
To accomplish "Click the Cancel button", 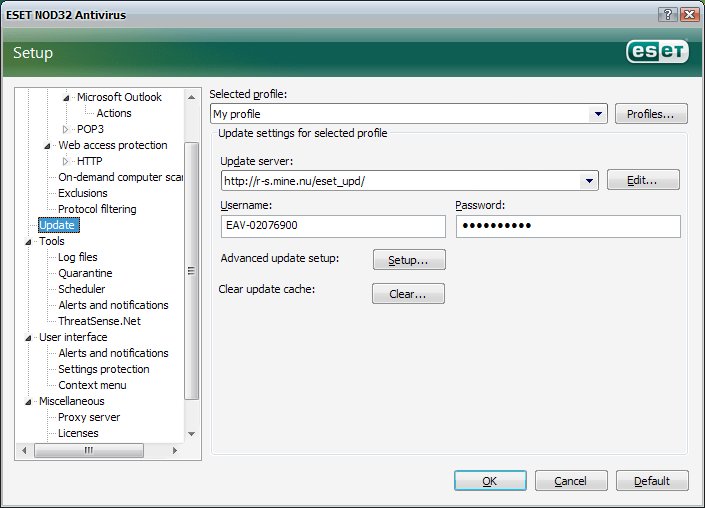I will tap(571, 481).
